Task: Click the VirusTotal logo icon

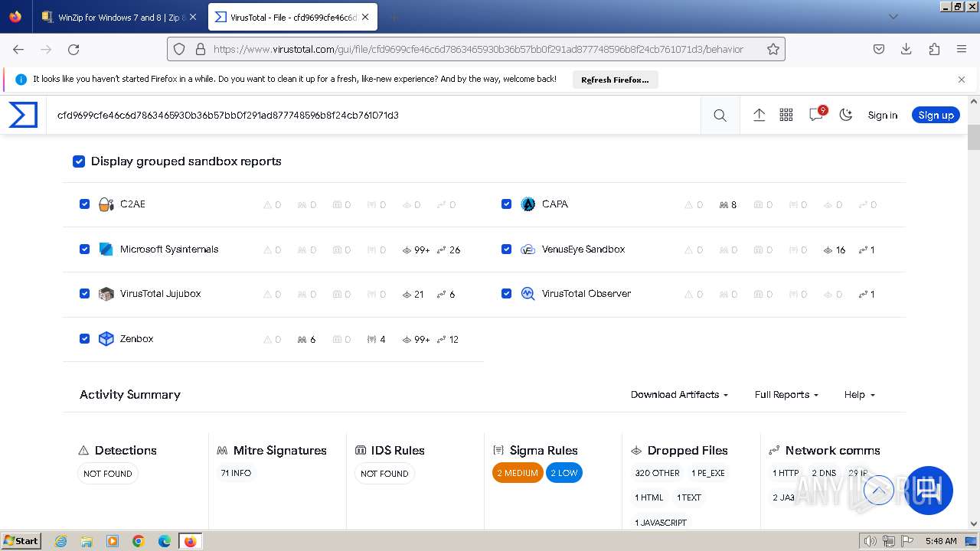Action: pyautogui.click(x=23, y=115)
